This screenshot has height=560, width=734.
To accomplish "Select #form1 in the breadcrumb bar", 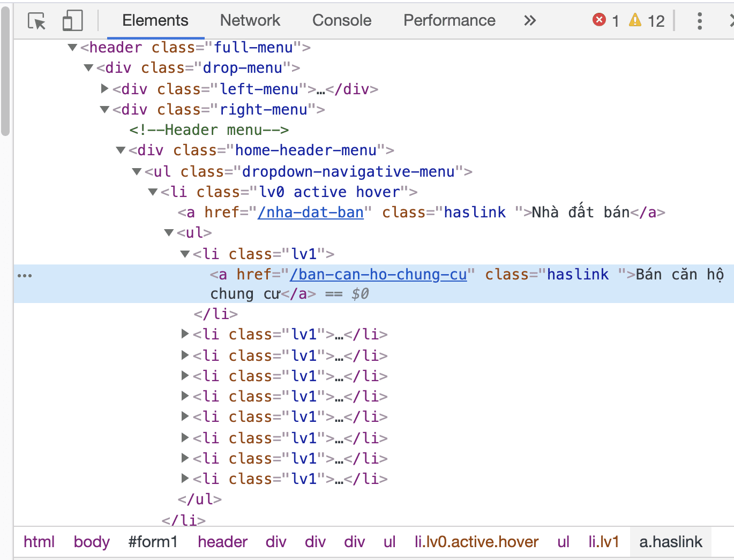I will point(153,542).
